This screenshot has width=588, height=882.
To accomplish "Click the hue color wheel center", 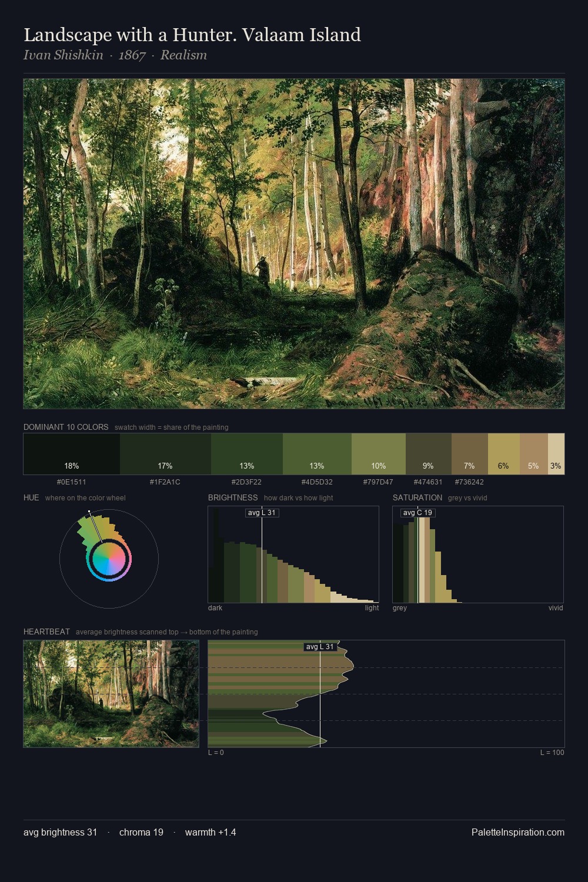I will click(109, 559).
